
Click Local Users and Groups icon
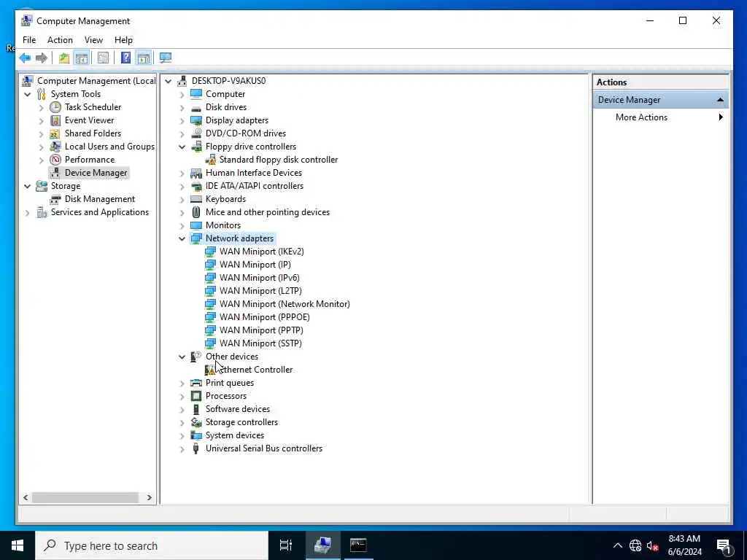click(55, 147)
